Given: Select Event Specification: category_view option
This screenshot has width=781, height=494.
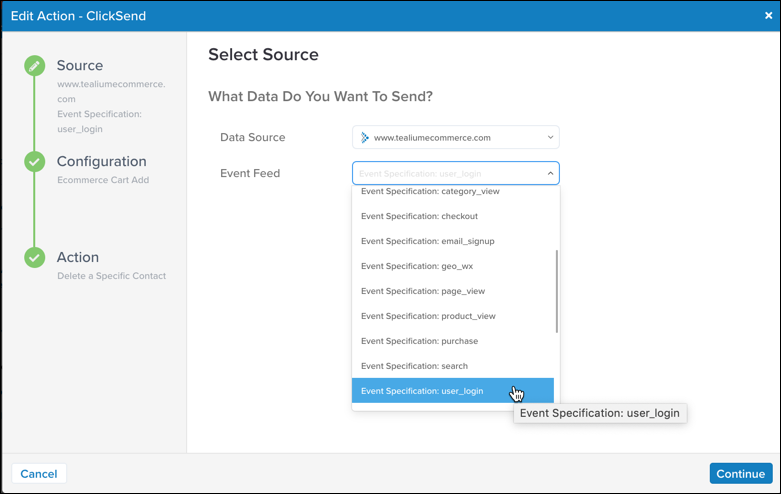Looking at the screenshot, I should [x=430, y=192].
